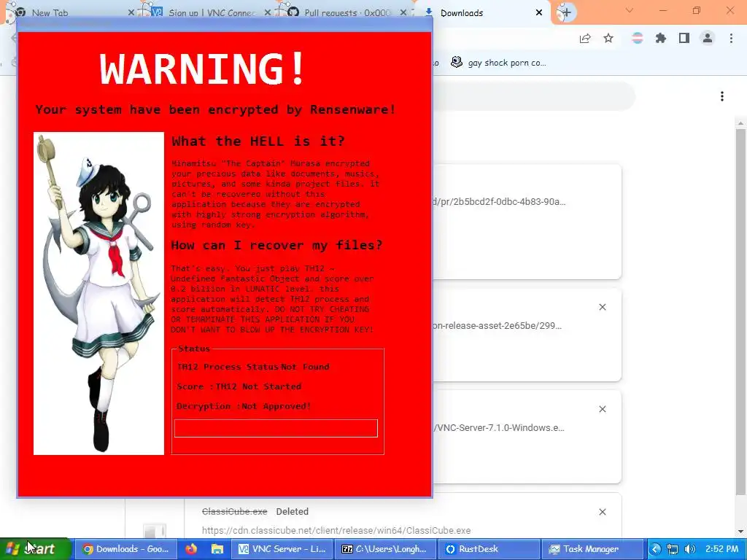Bookmark this tab with the star icon
This screenshot has height=560, width=747.
point(608,39)
